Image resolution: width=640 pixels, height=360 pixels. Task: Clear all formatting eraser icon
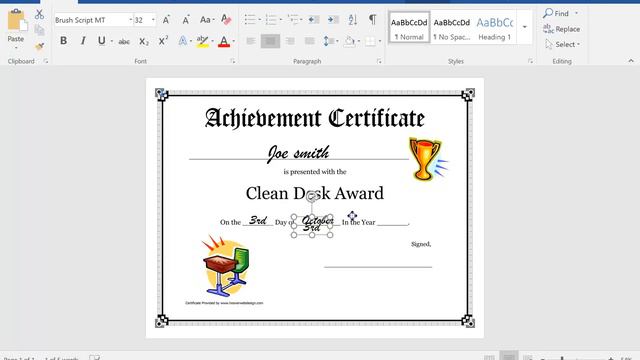[226, 20]
